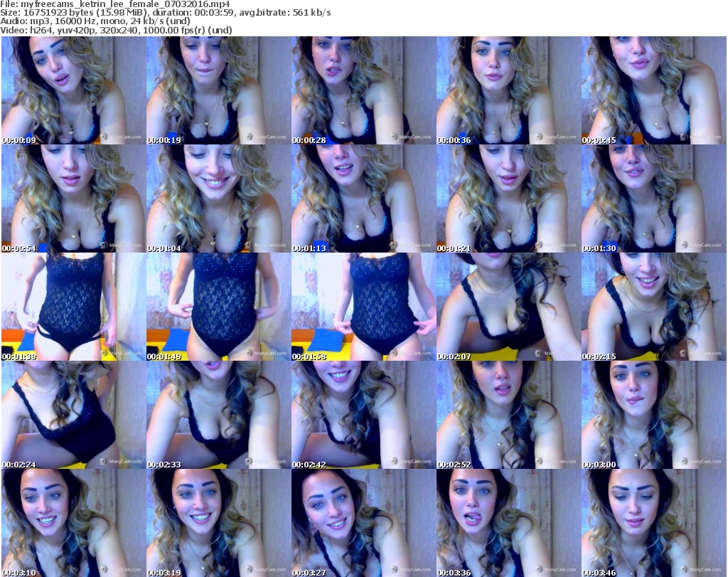Select the thumbnail stamped 00:02:07
The width and height of the screenshot is (728, 577).
[508, 307]
